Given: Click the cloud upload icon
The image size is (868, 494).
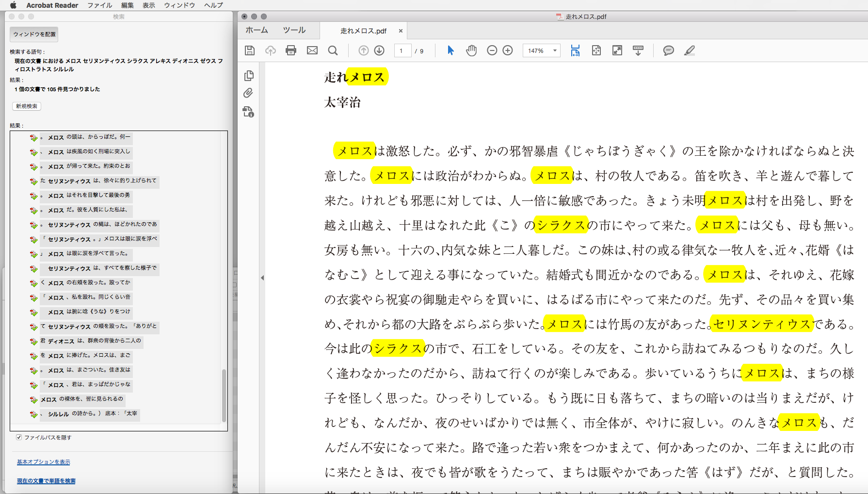Looking at the screenshot, I should (271, 50).
